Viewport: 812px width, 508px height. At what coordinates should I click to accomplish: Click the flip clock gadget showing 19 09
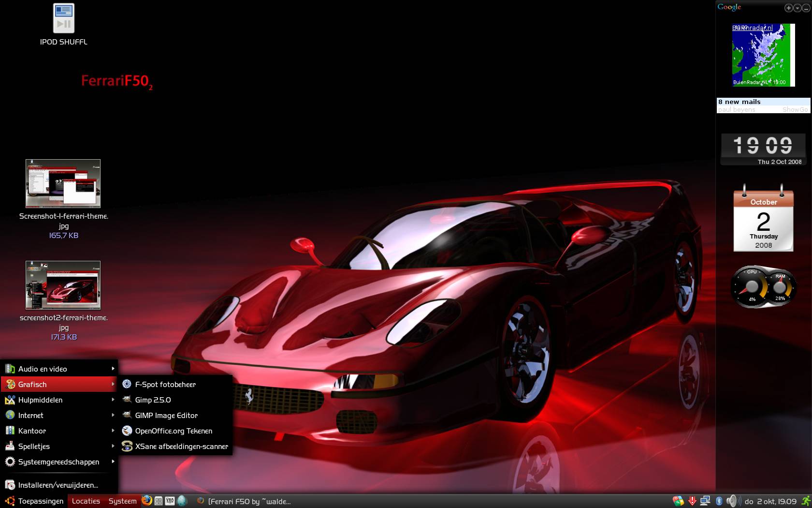[x=763, y=149]
